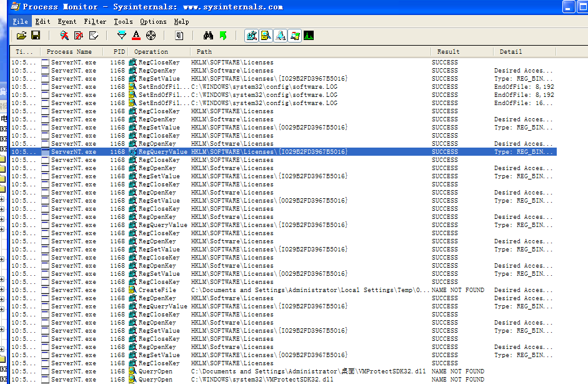Click the CreateFile row's file system icon

[132, 290]
